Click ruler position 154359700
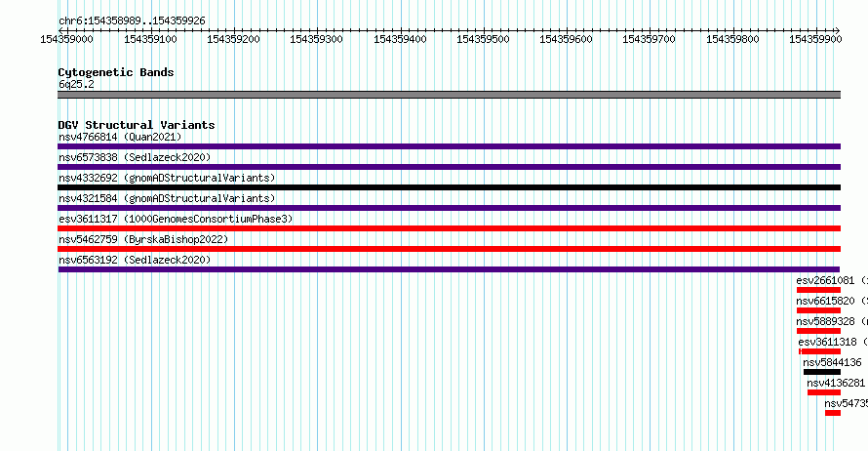This screenshot has width=868, height=451. point(649,39)
